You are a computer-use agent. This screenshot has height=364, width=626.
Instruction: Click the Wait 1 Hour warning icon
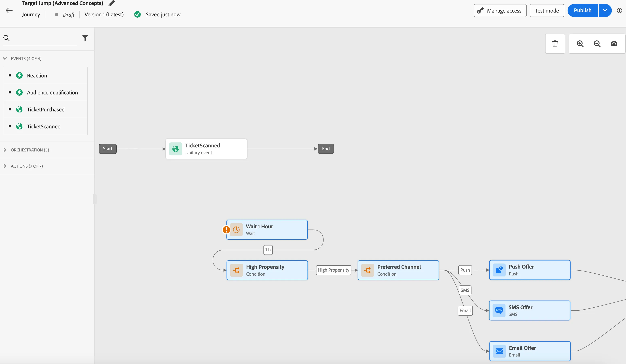click(226, 230)
